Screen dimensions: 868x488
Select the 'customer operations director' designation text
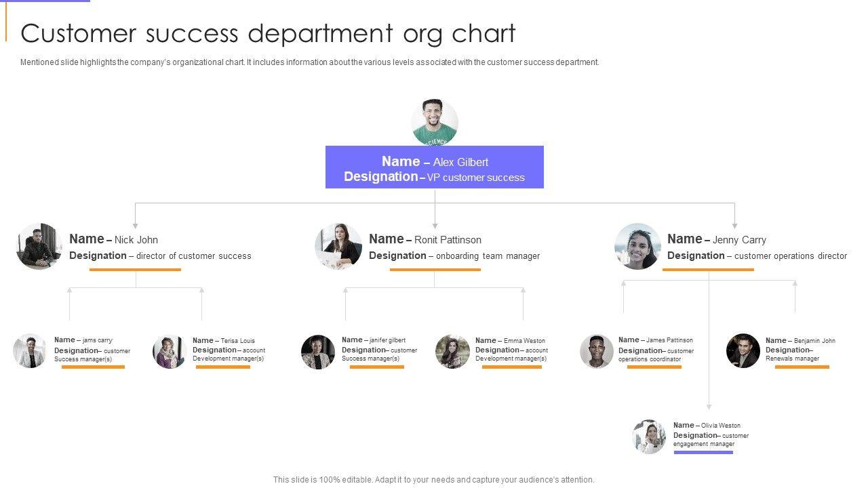[790, 256]
